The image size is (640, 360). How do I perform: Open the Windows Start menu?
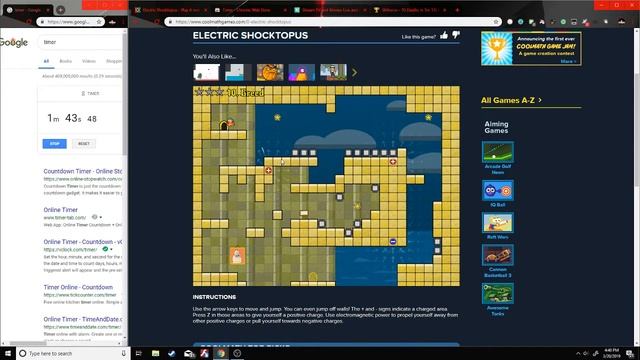7,353
